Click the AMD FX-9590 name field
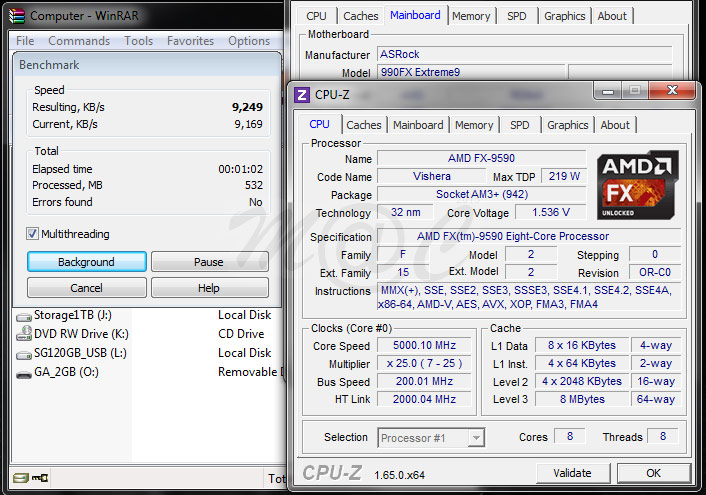This screenshot has height=495, width=706. [481, 158]
